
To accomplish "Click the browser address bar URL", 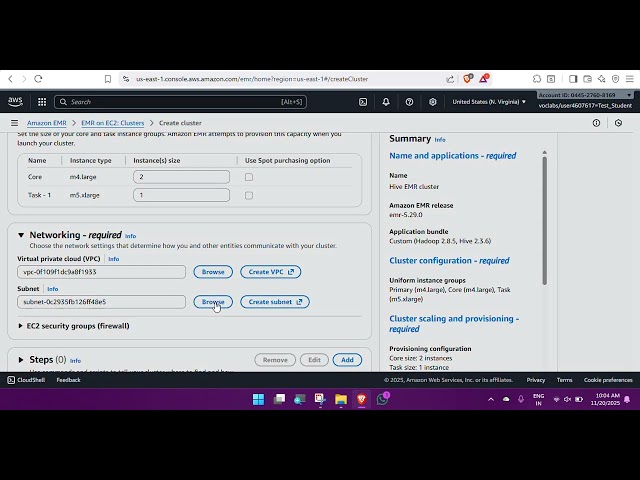I will click(252, 79).
